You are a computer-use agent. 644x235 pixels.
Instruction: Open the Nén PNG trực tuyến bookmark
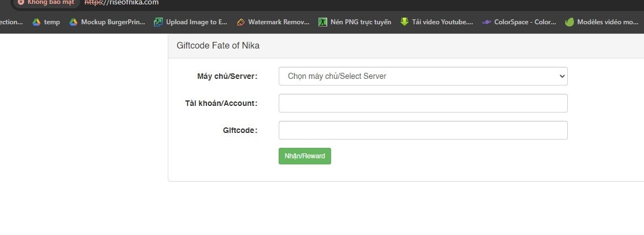(355, 22)
